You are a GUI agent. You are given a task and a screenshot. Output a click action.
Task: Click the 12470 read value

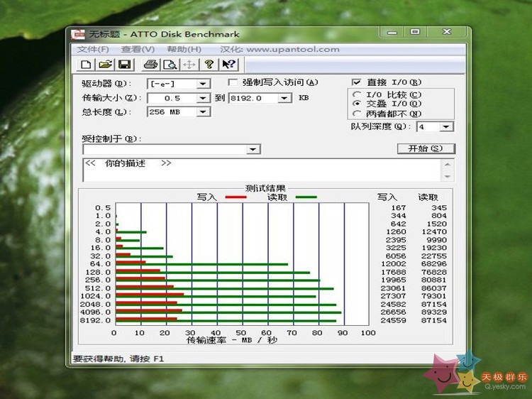click(x=433, y=231)
